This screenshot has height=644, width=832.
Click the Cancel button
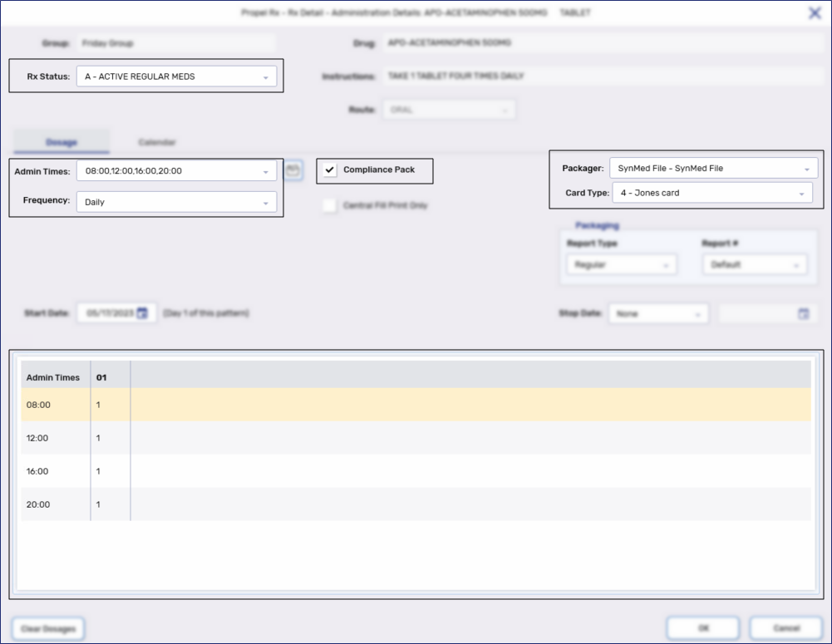pos(785,628)
